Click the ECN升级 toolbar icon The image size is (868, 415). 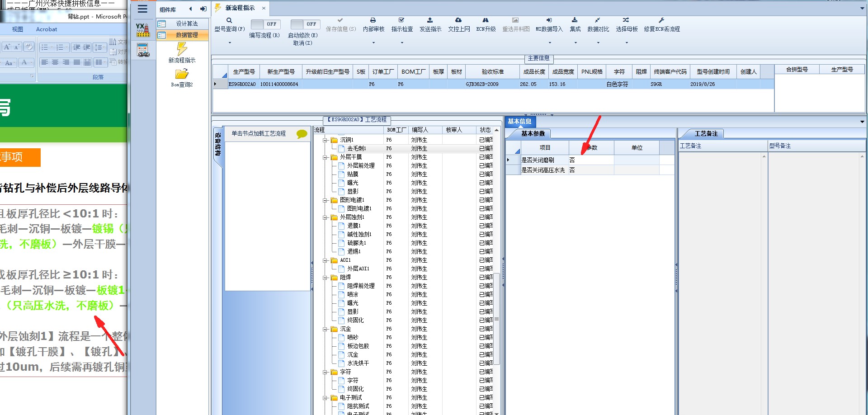pos(486,20)
